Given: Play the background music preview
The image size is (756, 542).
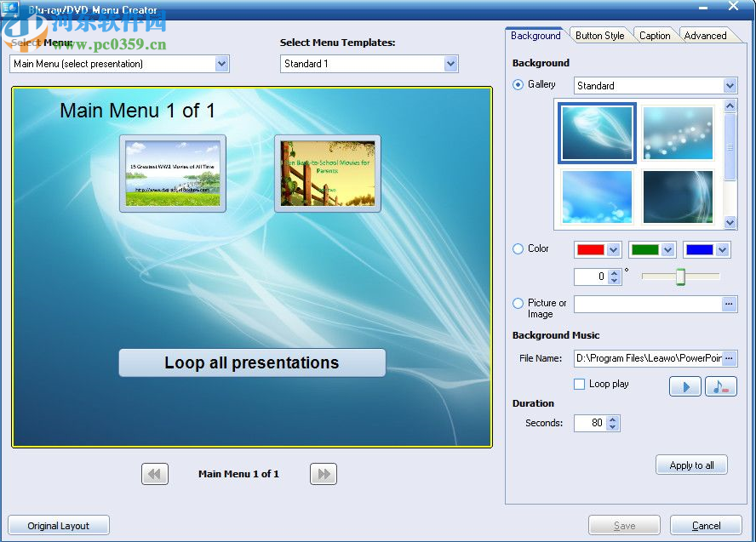Looking at the screenshot, I should tap(685, 386).
